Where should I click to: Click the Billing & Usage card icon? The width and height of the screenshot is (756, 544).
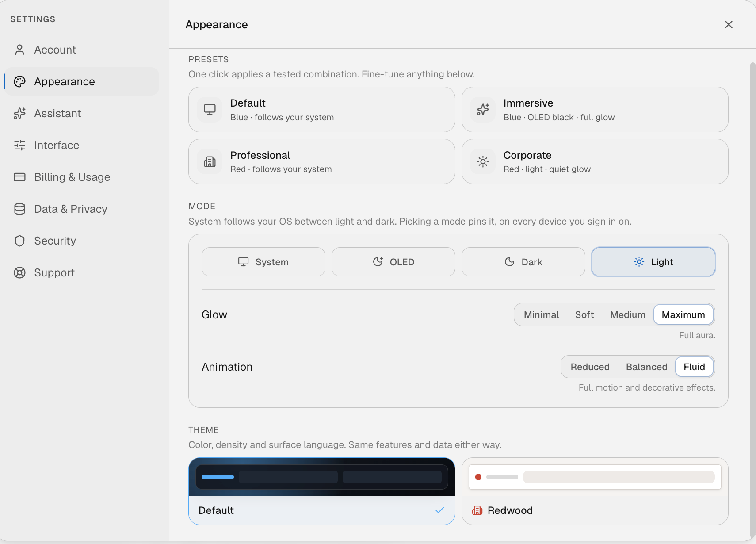19,177
